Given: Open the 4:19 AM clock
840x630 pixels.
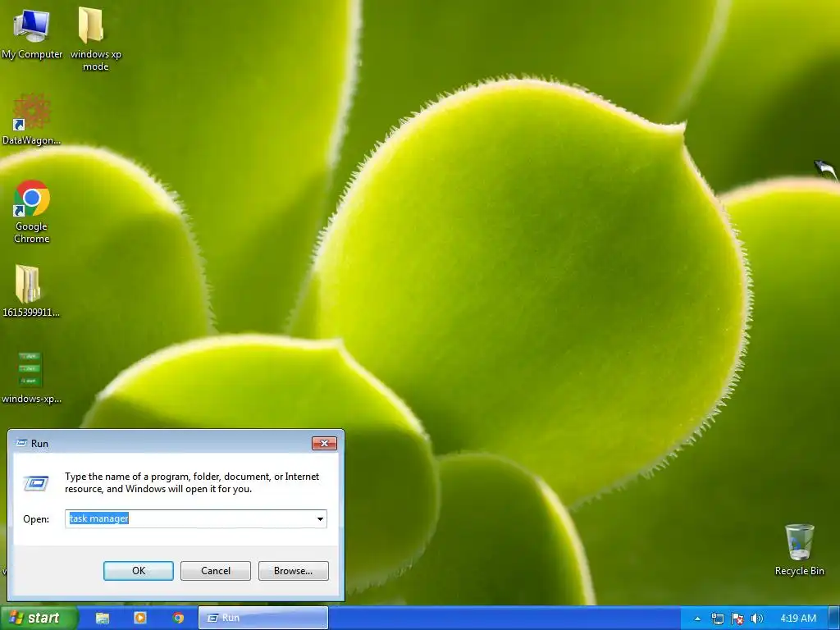Looking at the screenshot, I should [798, 619].
